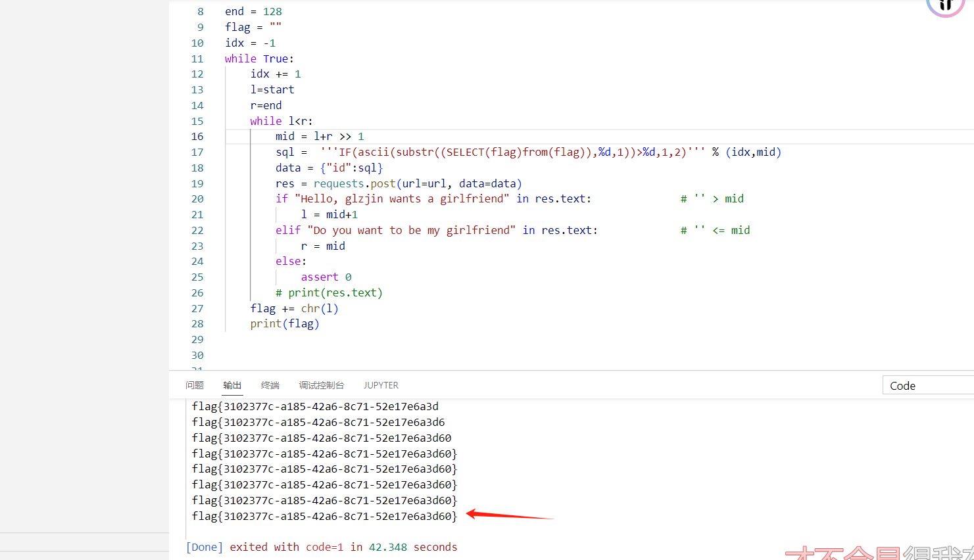Click line number 11 in the gutter
974x560 pixels.
pyautogui.click(x=197, y=58)
